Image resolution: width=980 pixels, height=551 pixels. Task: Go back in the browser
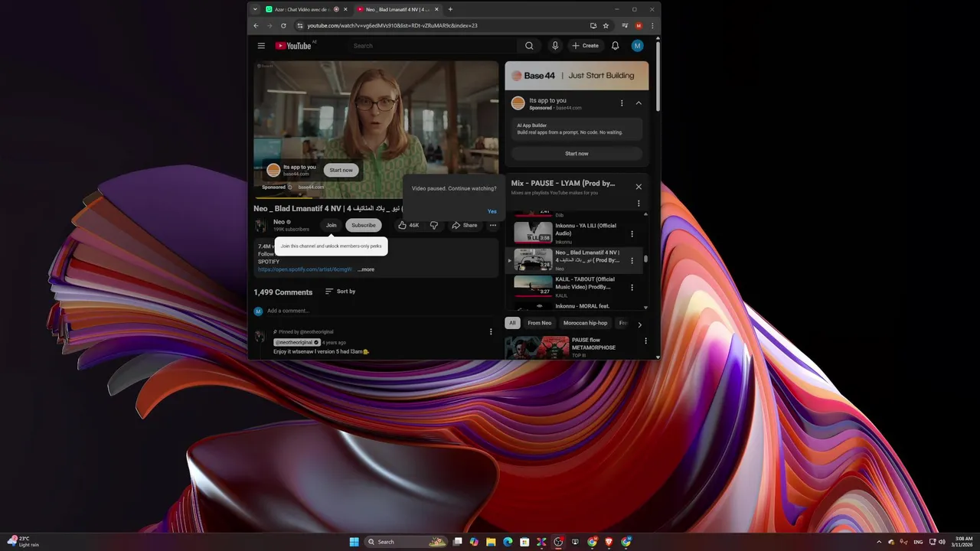(x=256, y=25)
